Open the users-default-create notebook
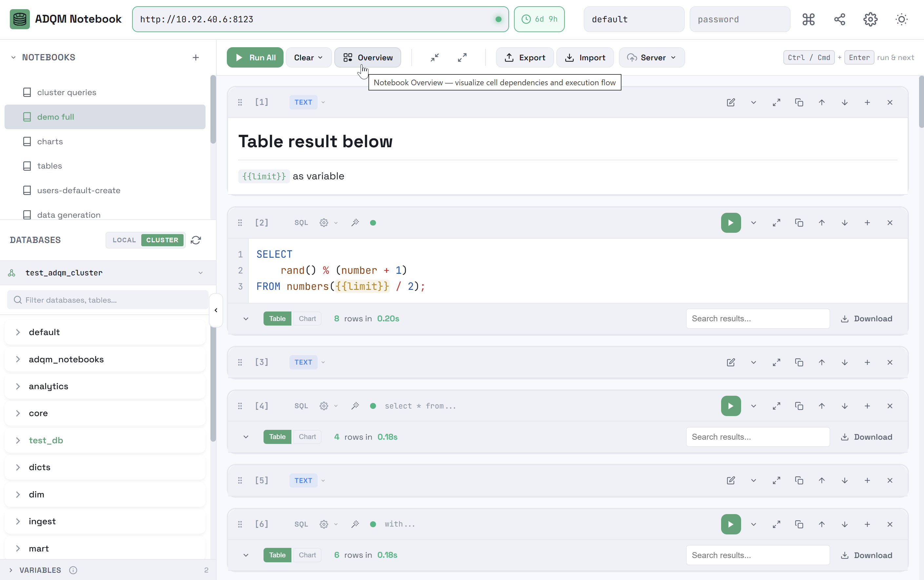The height and width of the screenshot is (580, 924). pyautogui.click(x=105, y=190)
